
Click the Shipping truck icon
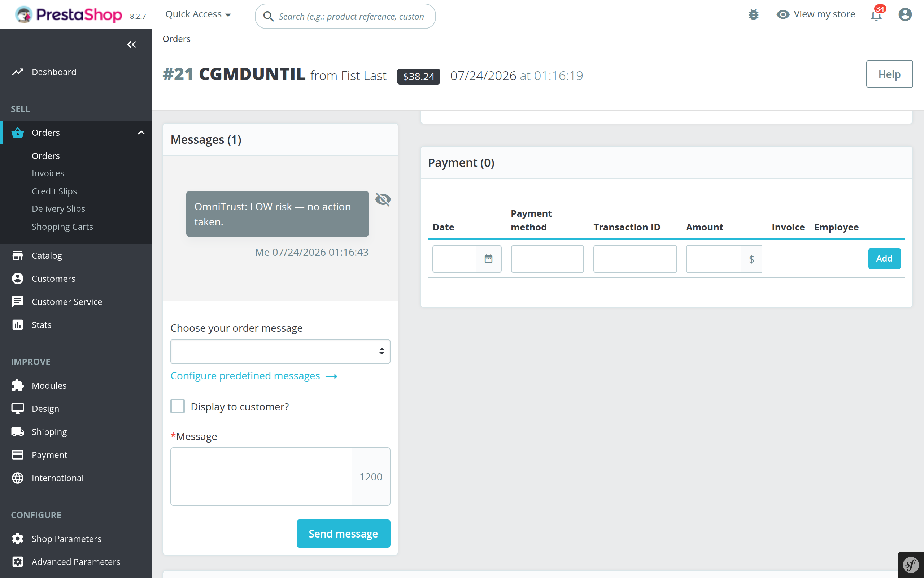18,432
